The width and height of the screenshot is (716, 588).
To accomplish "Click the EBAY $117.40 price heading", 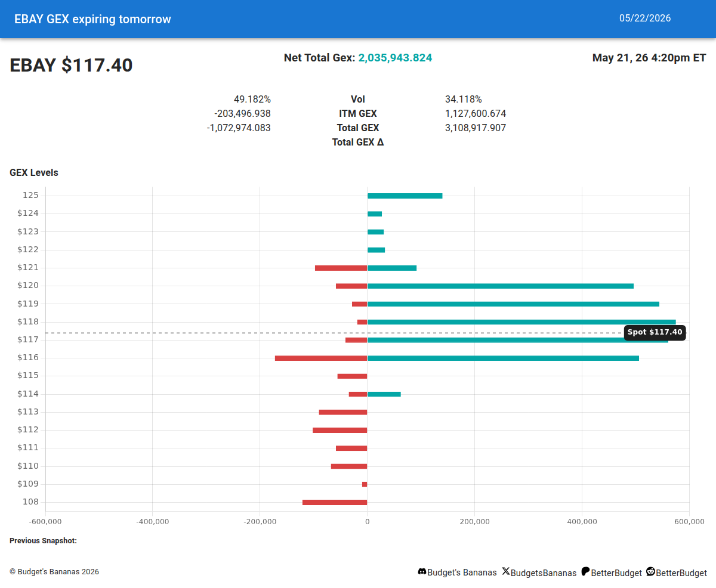I will pos(71,66).
